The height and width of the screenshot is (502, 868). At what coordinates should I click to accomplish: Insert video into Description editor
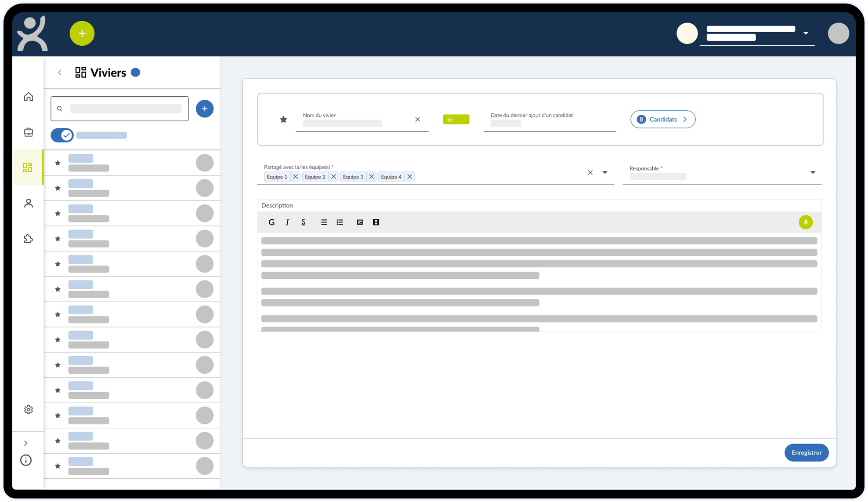click(376, 222)
